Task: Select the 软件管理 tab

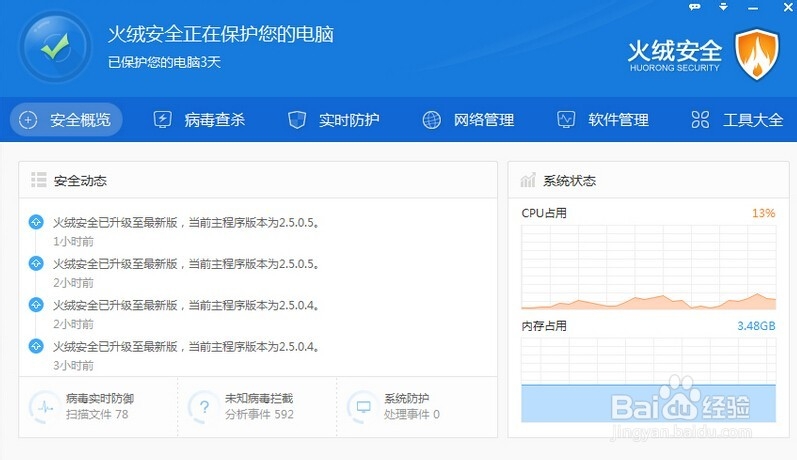Action: [603, 120]
